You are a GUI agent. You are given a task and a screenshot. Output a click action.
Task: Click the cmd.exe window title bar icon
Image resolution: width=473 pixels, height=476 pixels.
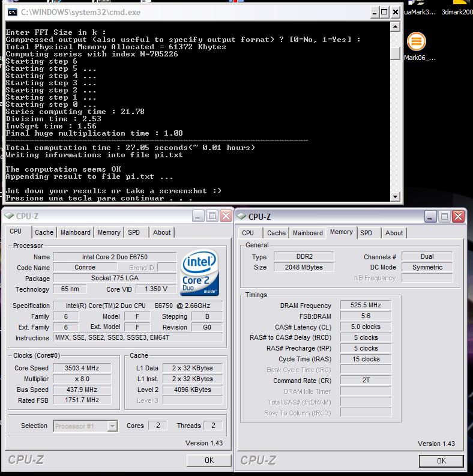tap(12, 12)
